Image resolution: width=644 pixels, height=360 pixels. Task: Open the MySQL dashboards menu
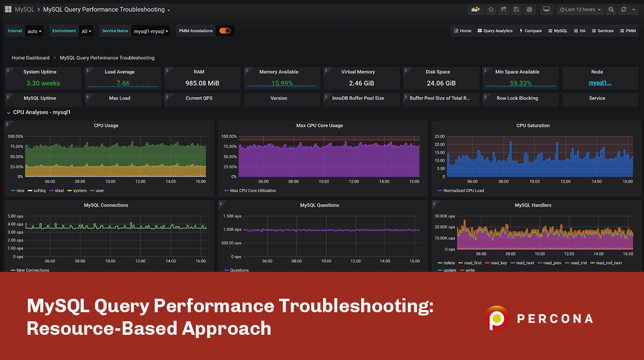(x=558, y=31)
